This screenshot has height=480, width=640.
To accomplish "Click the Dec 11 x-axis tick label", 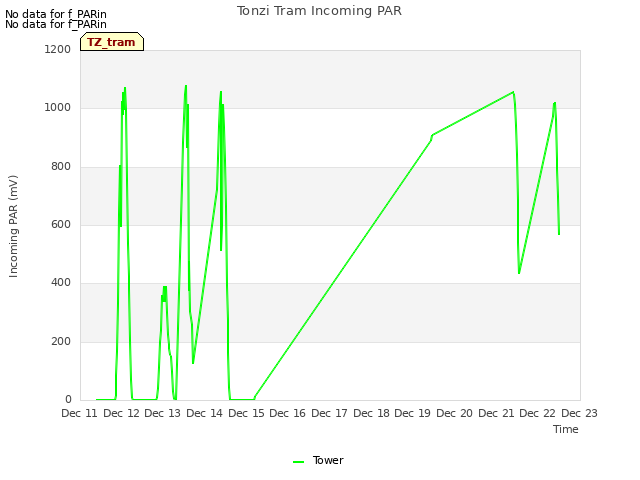I will pyautogui.click(x=80, y=413).
